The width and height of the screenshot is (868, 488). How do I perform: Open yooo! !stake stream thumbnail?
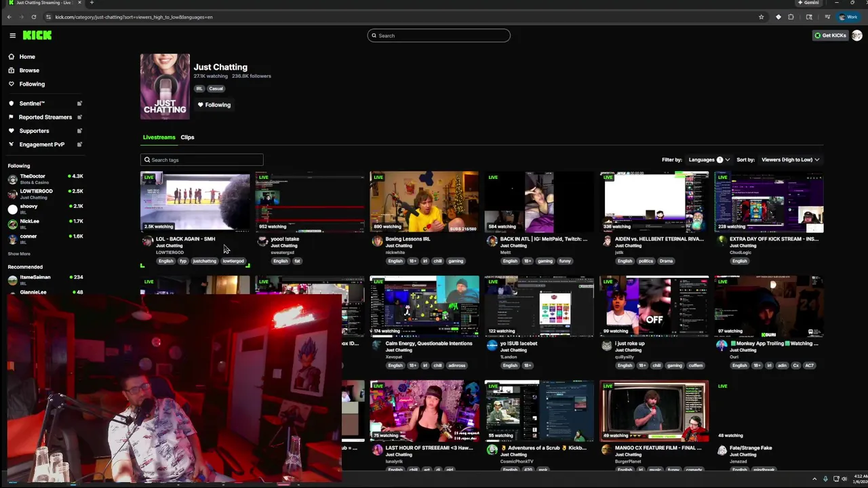(x=310, y=202)
